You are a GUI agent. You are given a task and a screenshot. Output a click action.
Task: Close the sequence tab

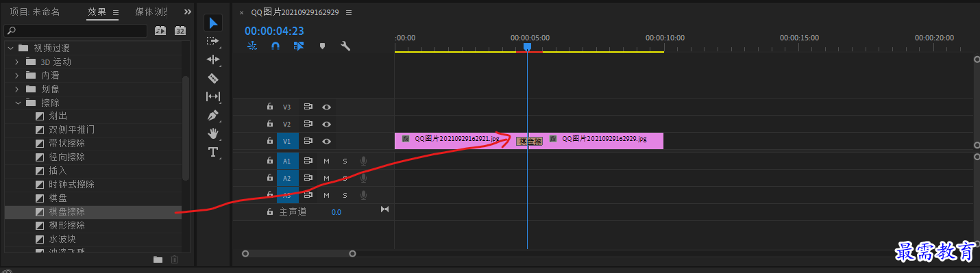click(x=241, y=13)
